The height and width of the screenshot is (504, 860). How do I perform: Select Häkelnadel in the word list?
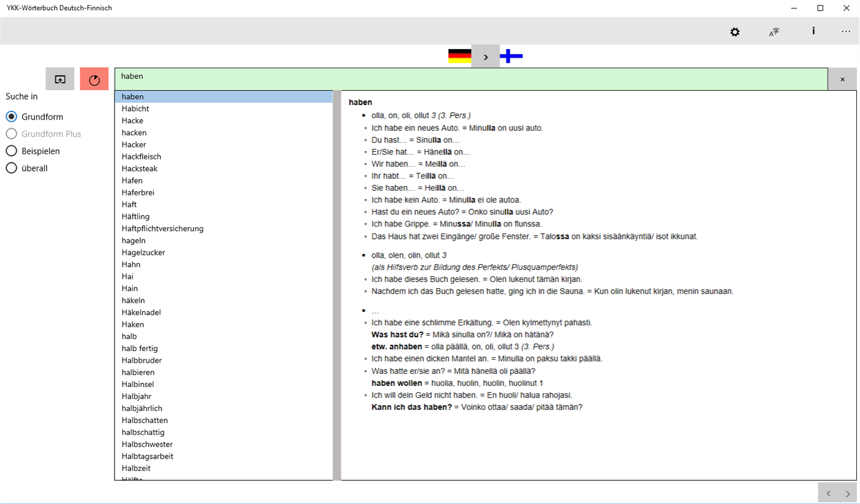[224, 312]
